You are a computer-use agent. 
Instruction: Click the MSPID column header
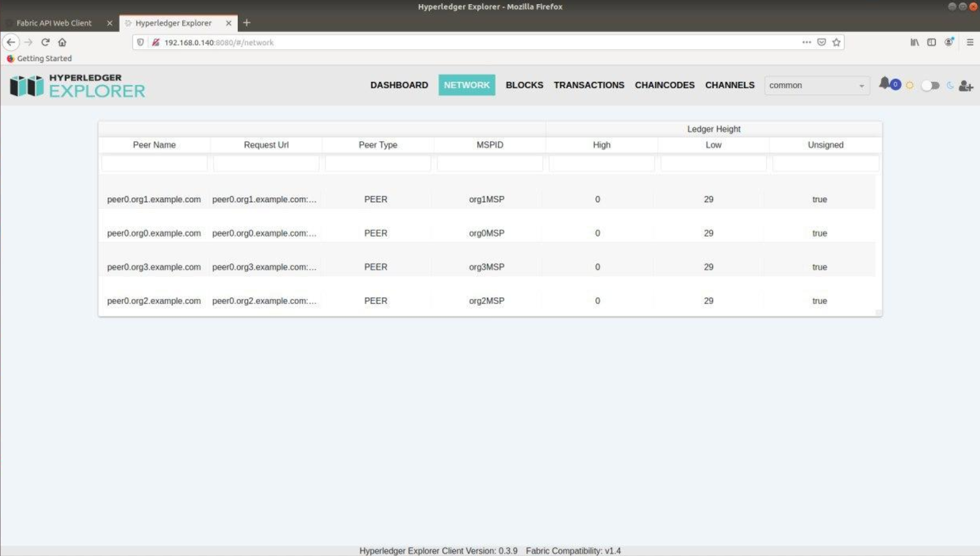(490, 145)
